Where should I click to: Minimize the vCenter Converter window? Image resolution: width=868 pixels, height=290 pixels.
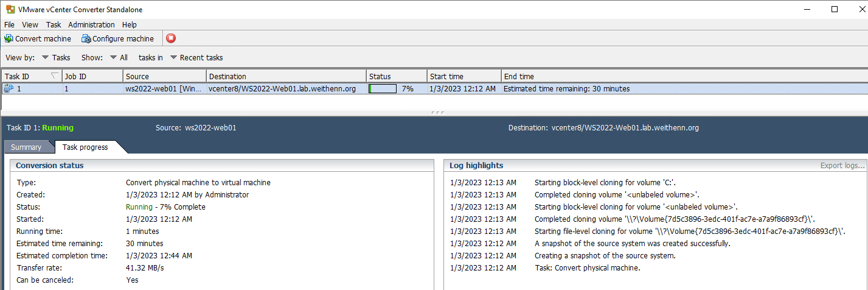coord(807,9)
